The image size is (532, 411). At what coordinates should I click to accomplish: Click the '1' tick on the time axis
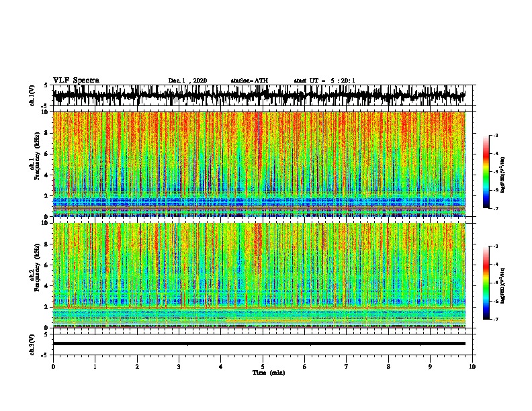(95, 367)
